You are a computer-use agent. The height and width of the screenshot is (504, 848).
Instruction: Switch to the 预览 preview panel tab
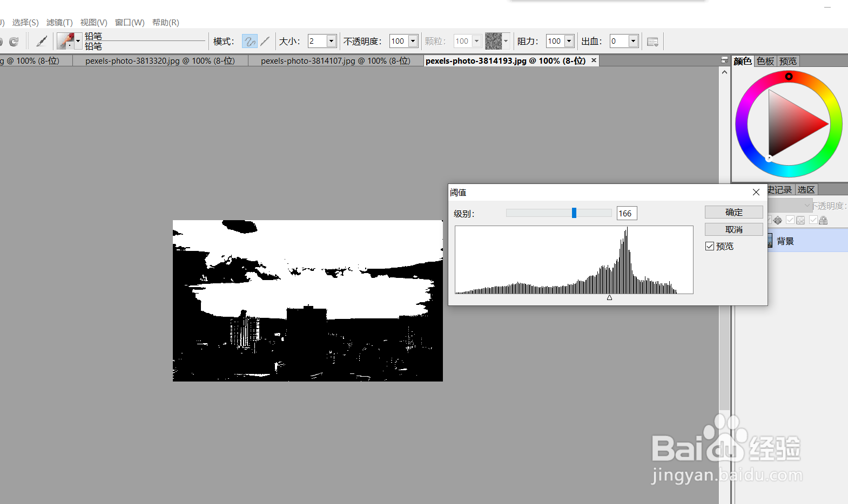coord(788,61)
